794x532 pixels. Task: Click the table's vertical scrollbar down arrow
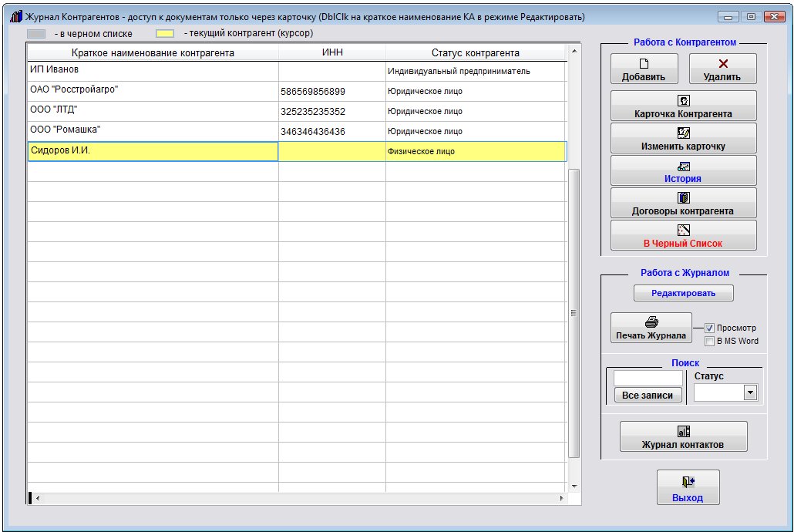point(574,487)
